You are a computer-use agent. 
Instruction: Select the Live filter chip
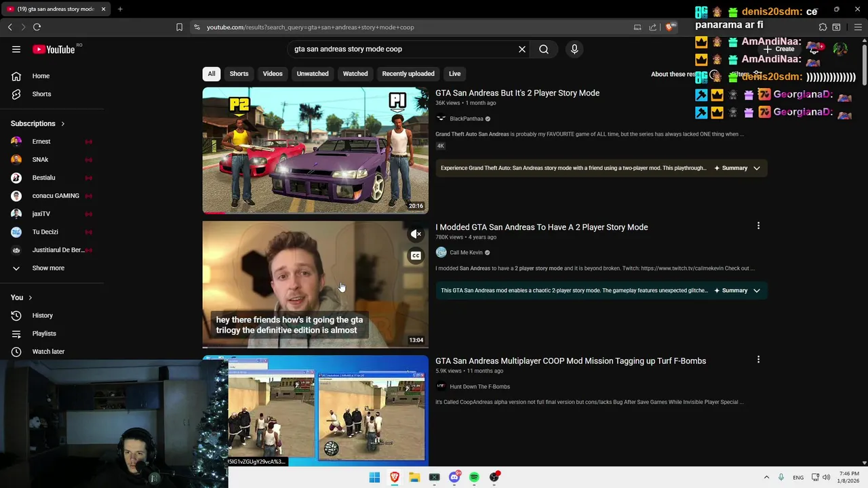454,74
